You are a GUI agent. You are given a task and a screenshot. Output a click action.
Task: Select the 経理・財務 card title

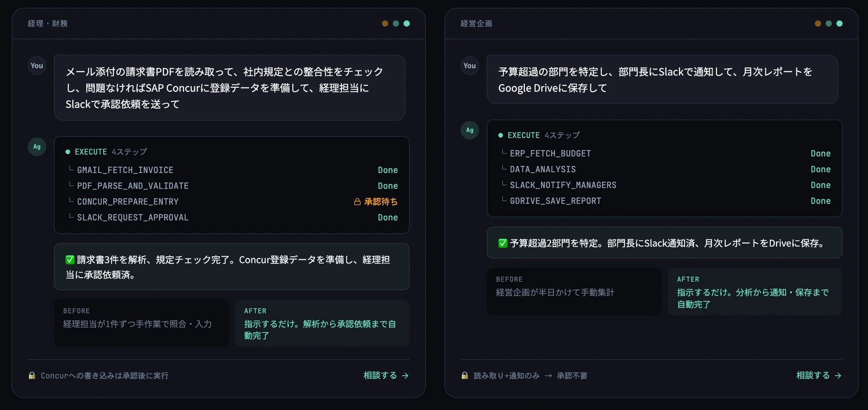47,23
